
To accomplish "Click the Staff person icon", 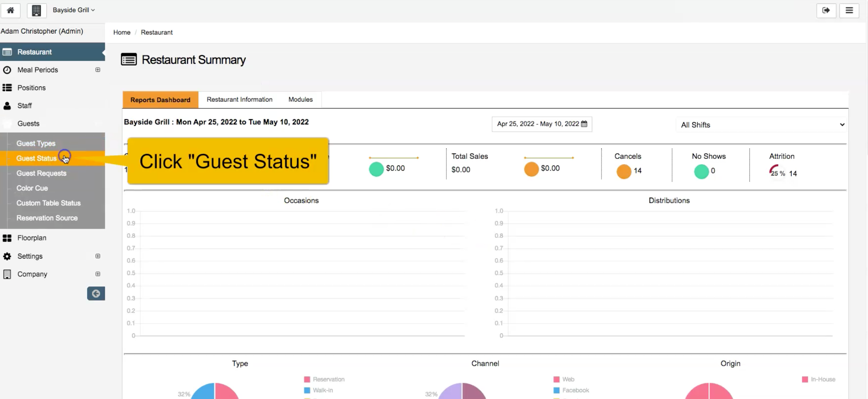I will [x=7, y=106].
